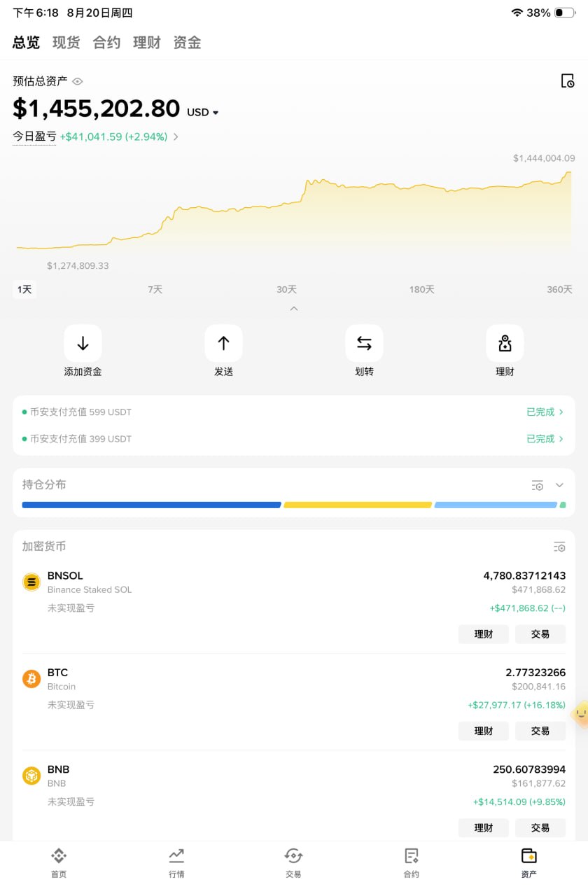Tap the BNB coin icon
Image resolution: width=588 pixels, height=896 pixels.
point(31,776)
